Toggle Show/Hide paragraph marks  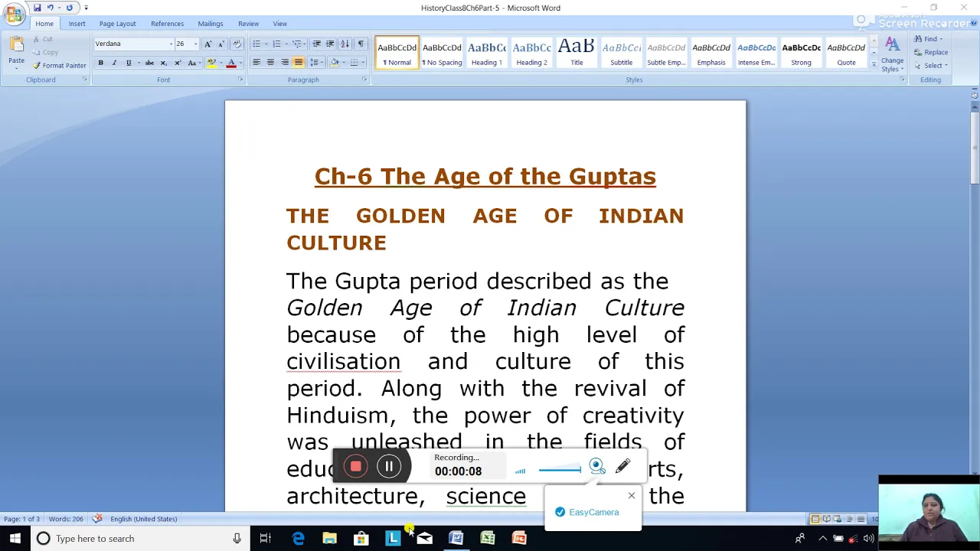[361, 44]
